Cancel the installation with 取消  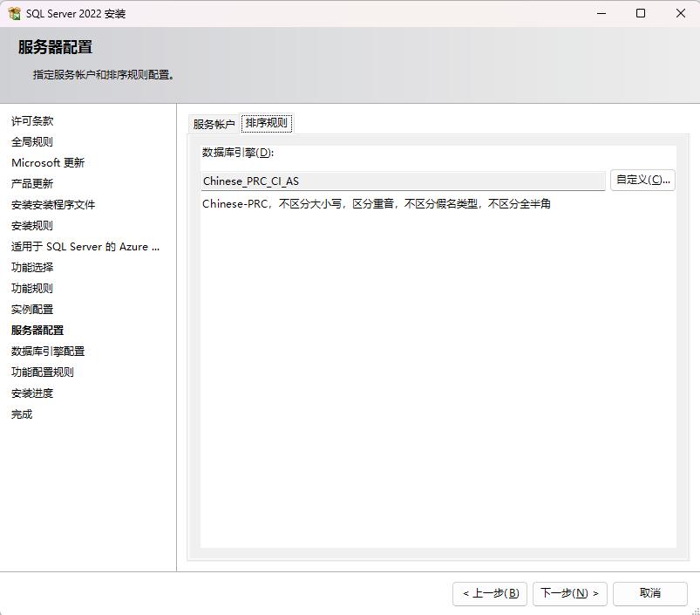click(x=649, y=593)
